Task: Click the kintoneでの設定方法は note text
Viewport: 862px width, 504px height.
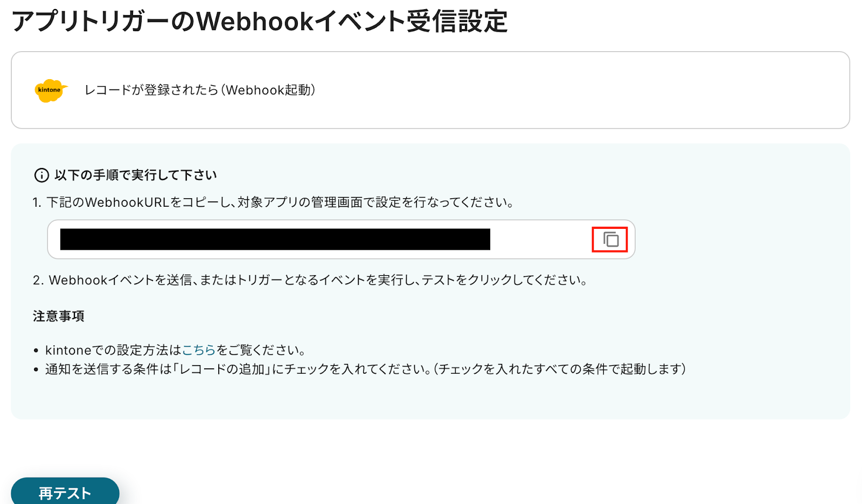Action: coord(113,350)
